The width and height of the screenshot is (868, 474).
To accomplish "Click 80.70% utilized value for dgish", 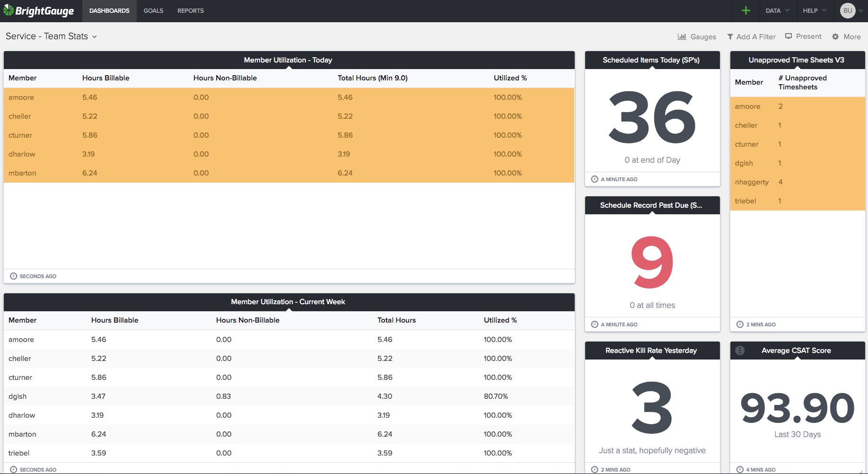I will point(496,396).
